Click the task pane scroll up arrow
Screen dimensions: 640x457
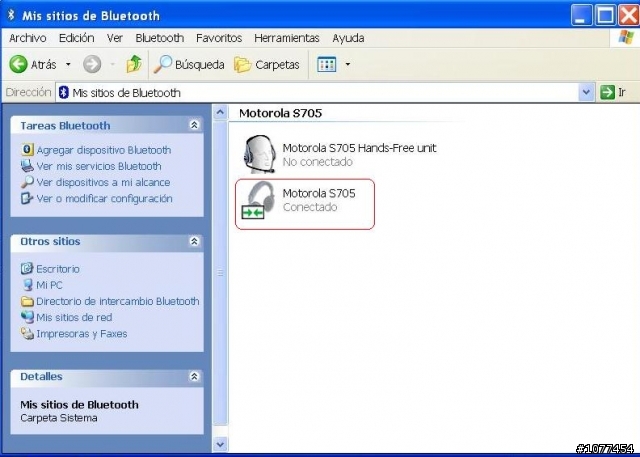tap(220, 112)
